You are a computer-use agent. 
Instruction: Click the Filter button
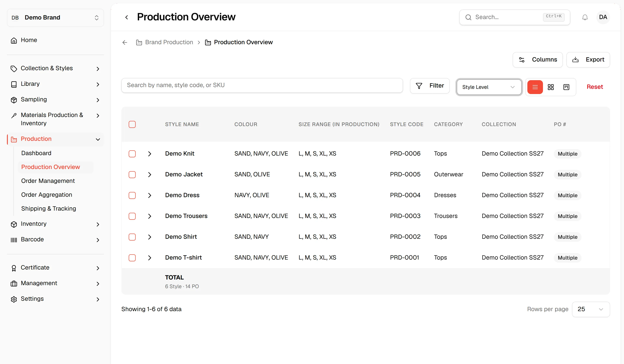[x=430, y=86]
